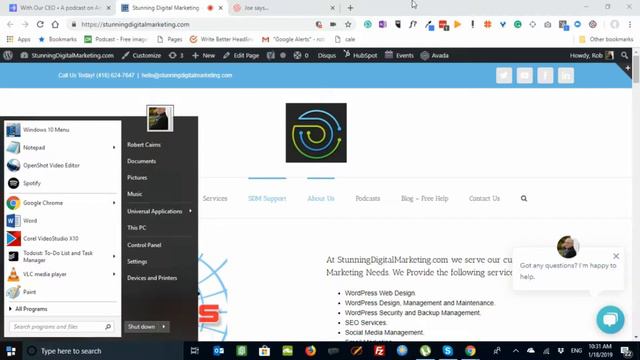The height and width of the screenshot is (360, 640).
Task: Open the Blog - Free Help link
Action: (x=424, y=198)
